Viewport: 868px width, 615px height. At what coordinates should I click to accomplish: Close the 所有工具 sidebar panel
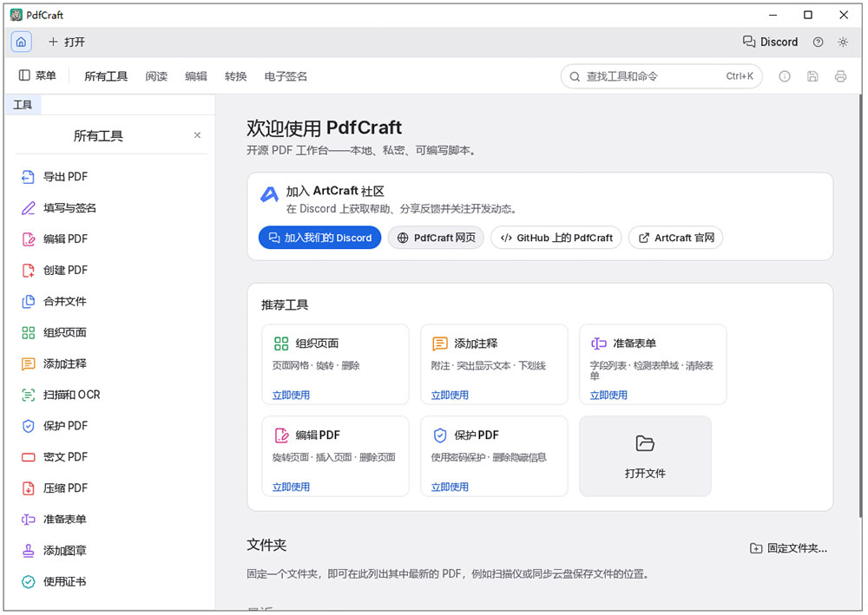pyautogui.click(x=197, y=135)
